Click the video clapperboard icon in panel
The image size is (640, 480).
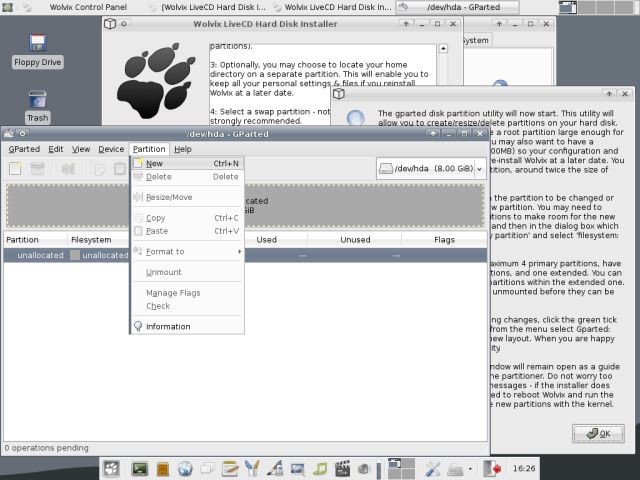343,468
